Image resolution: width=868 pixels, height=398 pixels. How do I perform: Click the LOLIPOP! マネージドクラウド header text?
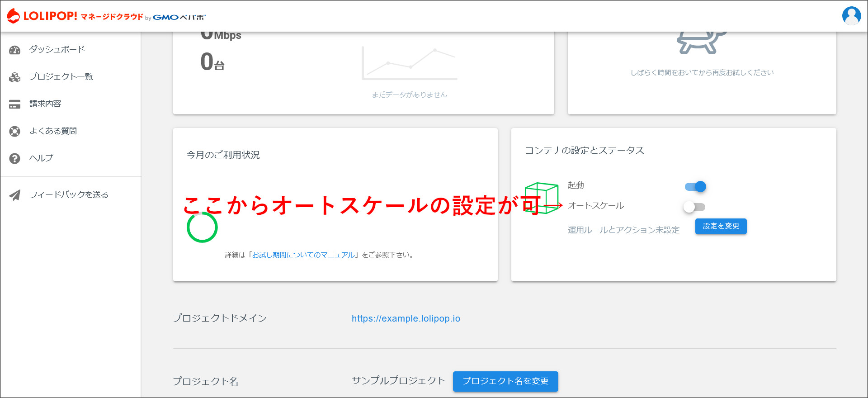click(83, 16)
